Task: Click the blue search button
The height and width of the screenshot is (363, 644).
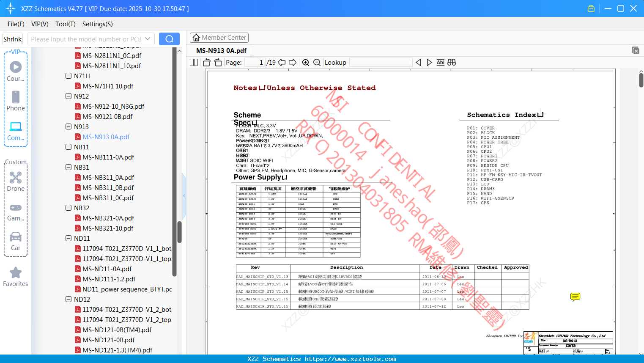Action: pyautogui.click(x=169, y=39)
